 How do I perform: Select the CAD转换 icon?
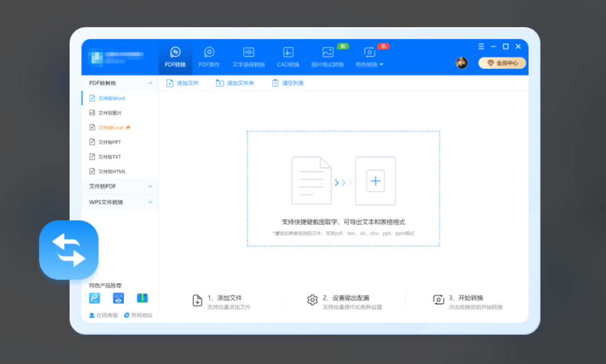click(x=288, y=52)
